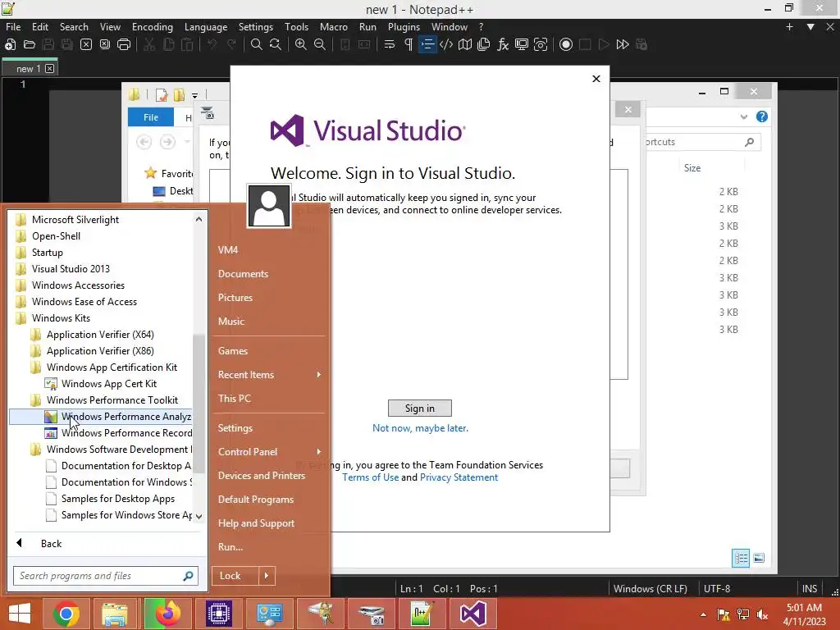This screenshot has height=630, width=840.
Task: Click the help question mark in Explorer window
Action: (761, 116)
